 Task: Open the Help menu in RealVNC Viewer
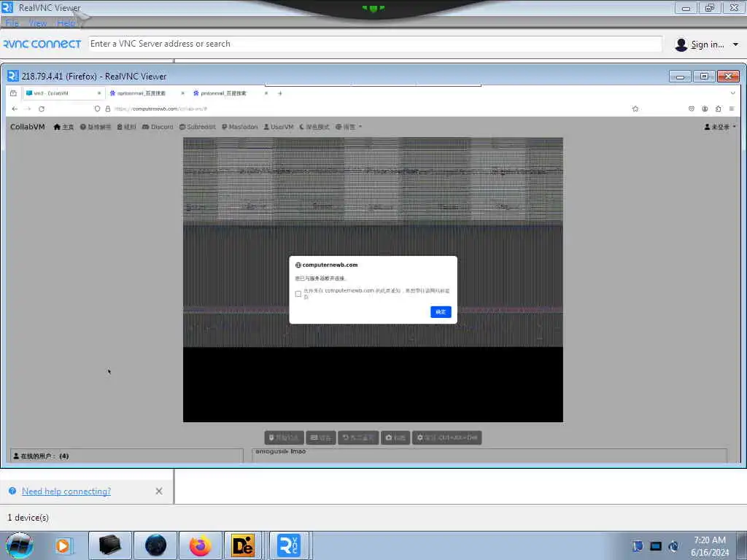click(x=66, y=23)
